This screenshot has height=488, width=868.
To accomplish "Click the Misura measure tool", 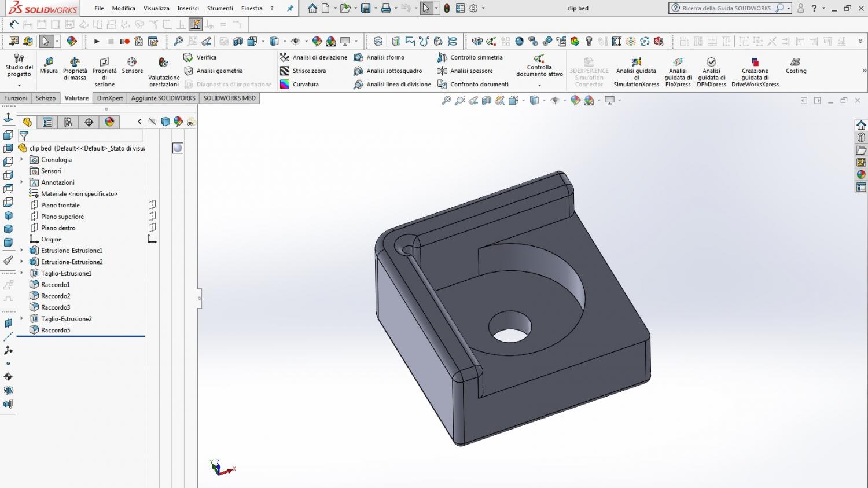I will (x=49, y=65).
